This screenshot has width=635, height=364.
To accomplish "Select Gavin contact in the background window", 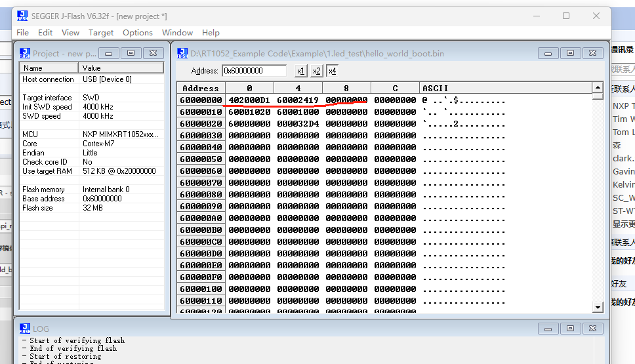I will [x=623, y=172].
